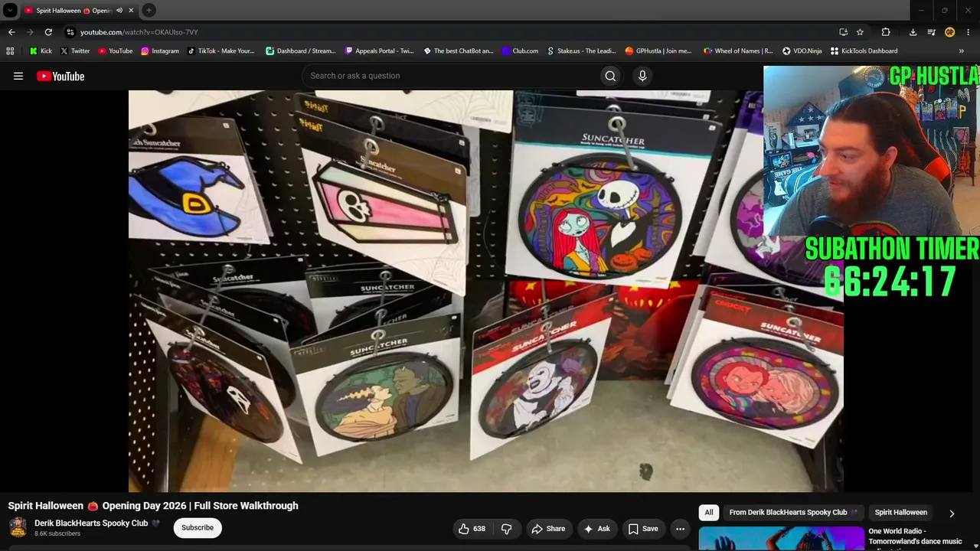
Task: Open the Kick bookmark
Action: pyautogui.click(x=41, y=51)
